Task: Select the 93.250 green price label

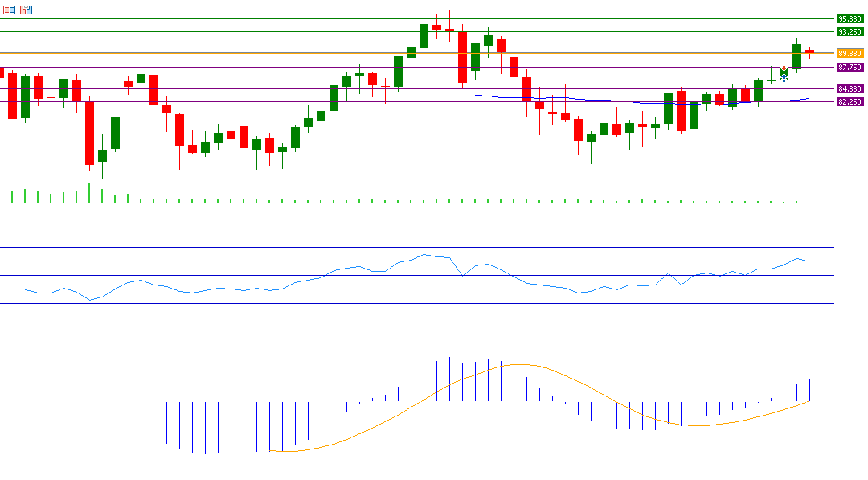Action: pyautogui.click(x=850, y=31)
